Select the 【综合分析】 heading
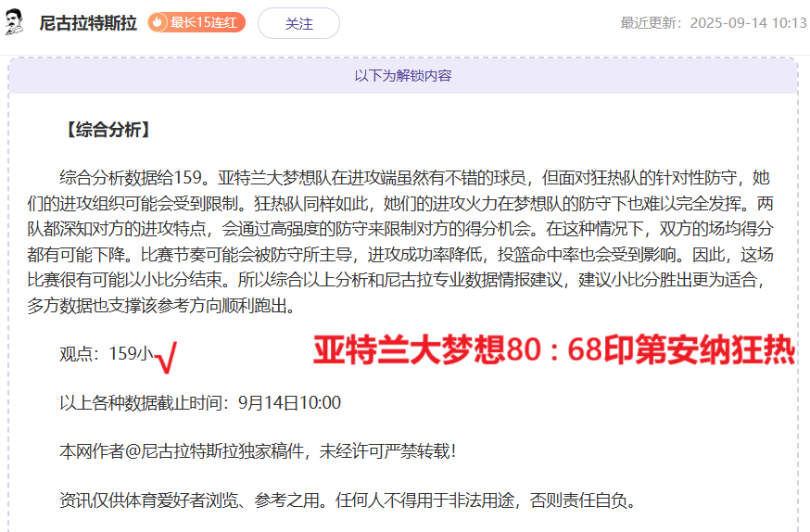Screen dimensions: 810x532 click(108, 130)
